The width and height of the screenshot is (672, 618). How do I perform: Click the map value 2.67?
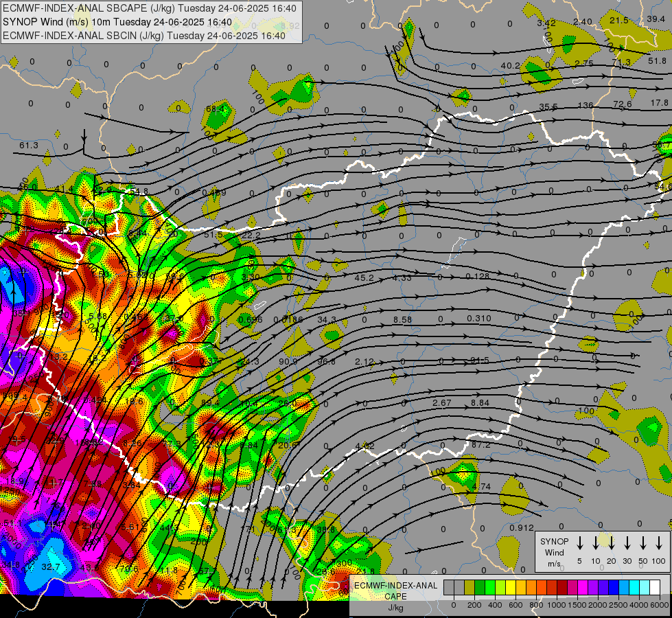(x=442, y=402)
